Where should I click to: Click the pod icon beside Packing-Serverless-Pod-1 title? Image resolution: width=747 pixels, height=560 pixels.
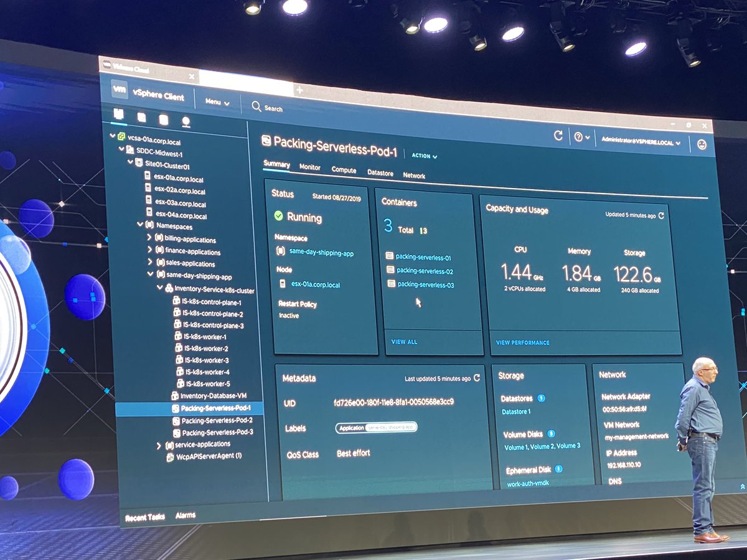(265, 141)
